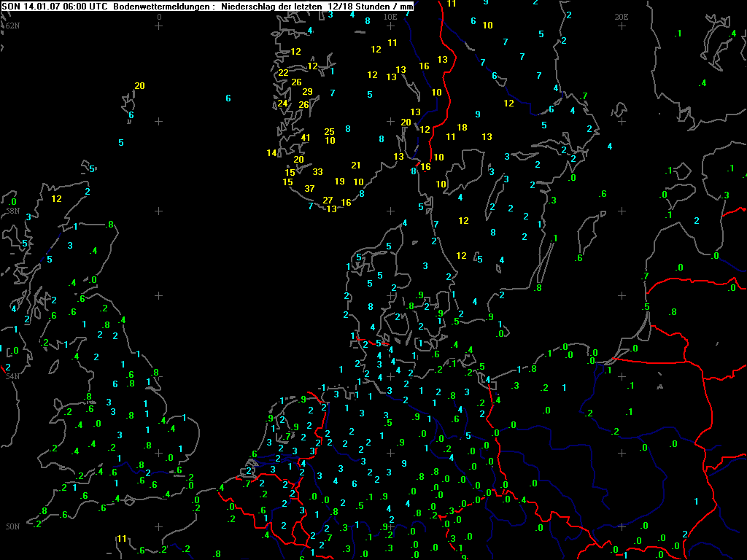Click the yellow 37 precipitation reading
The height and width of the screenshot is (560, 747).
(309, 188)
